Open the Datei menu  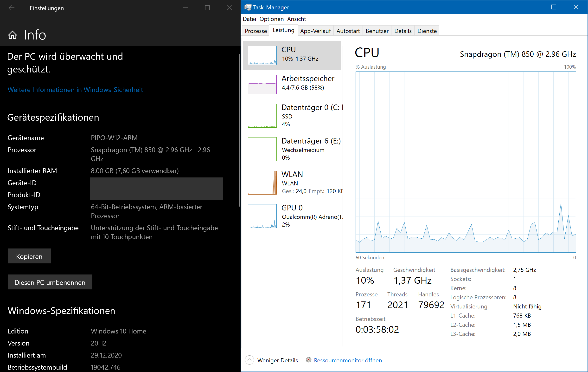click(x=249, y=19)
